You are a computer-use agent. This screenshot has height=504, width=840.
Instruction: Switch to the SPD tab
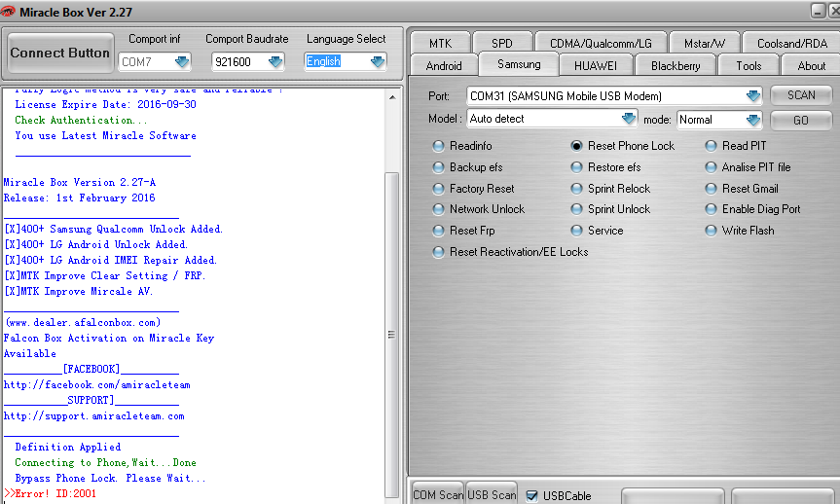pyautogui.click(x=502, y=43)
